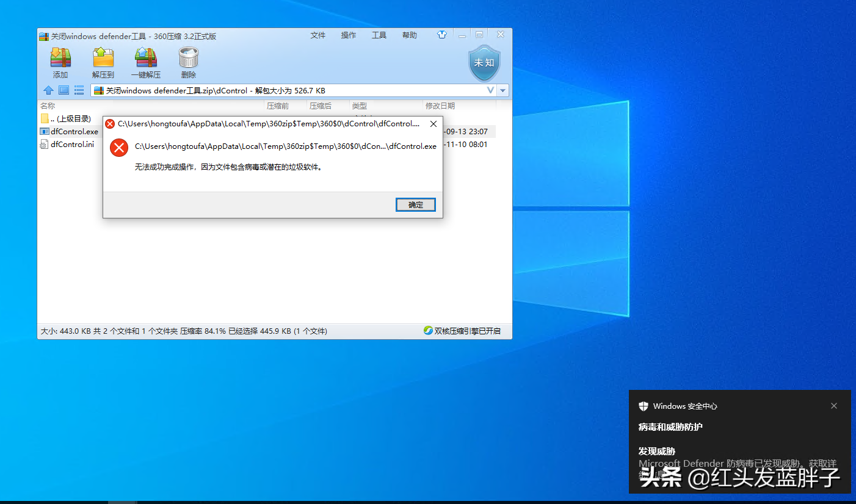Click the 病毒和威胁防护 notification heading
The width and height of the screenshot is (856, 504).
(x=670, y=427)
